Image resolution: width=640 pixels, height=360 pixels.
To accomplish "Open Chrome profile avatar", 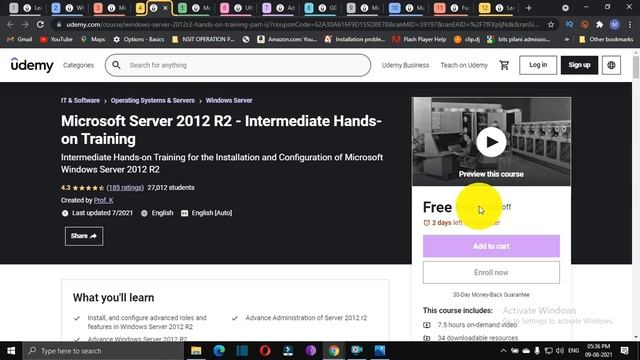I will tap(614, 24).
